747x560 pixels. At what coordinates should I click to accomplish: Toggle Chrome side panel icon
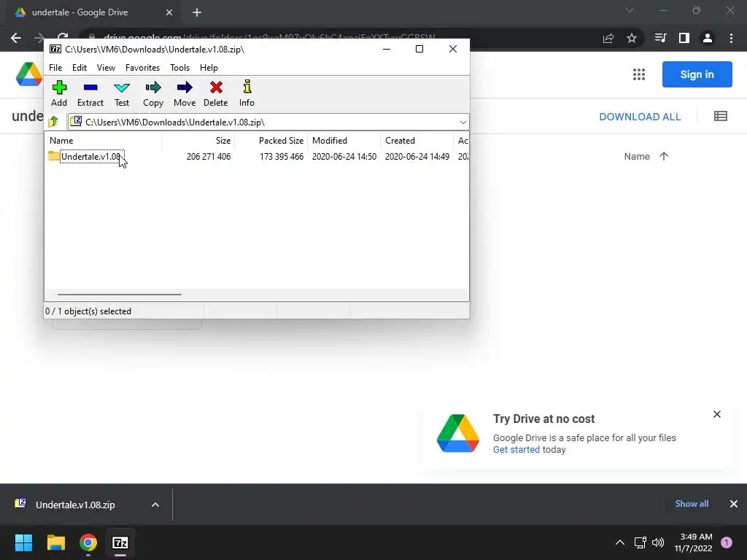tap(684, 38)
